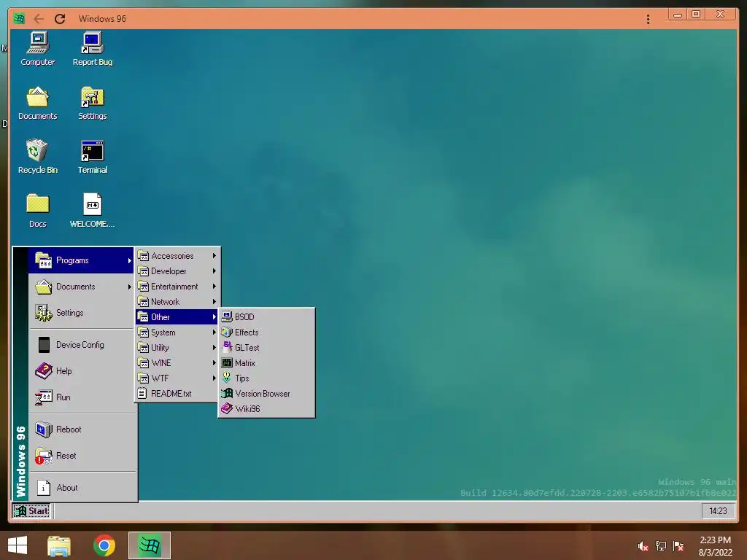Image resolution: width=747 pixels, height=560 pixels.
Task: Expand the Utility submenu
Action: coord(177,348)
